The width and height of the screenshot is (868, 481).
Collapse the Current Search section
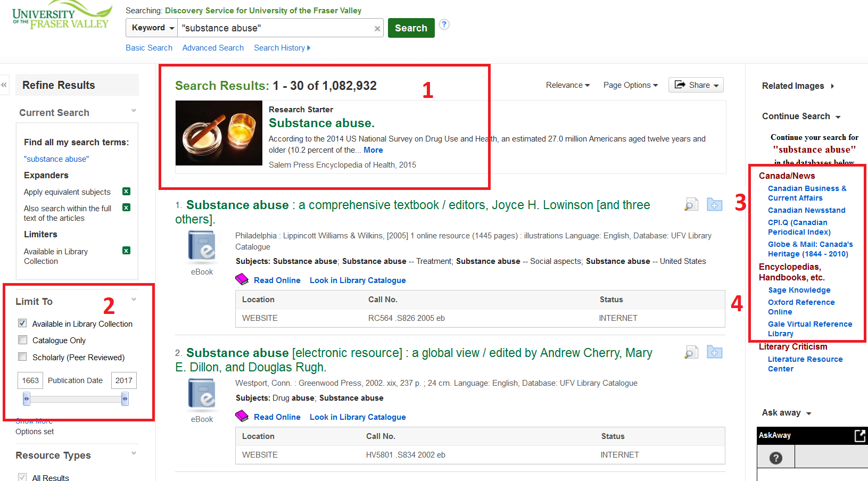[x=134, y=111]
